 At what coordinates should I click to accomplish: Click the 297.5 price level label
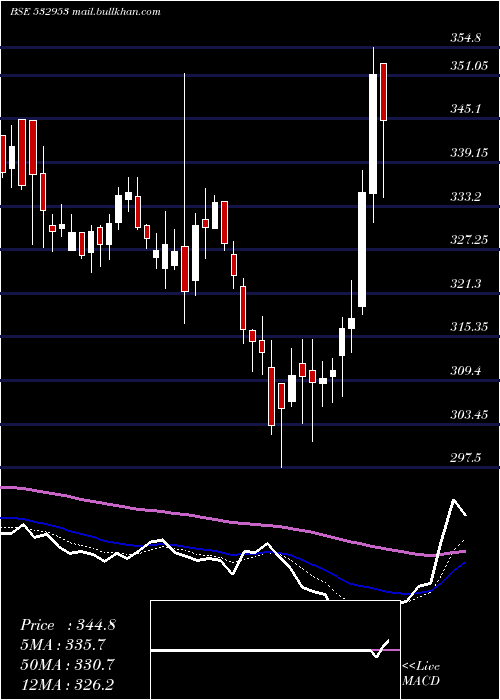tap(465, 458)
